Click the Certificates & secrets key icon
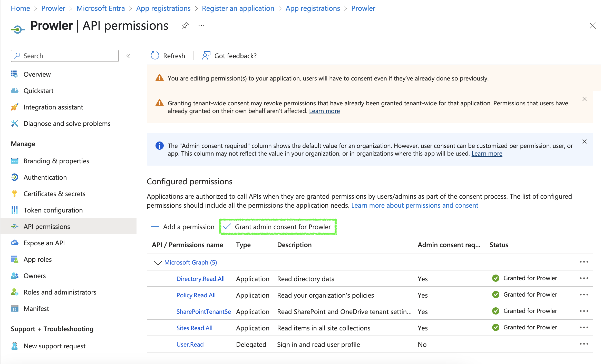This screenshot has width=602, height=364. (14, 194)
